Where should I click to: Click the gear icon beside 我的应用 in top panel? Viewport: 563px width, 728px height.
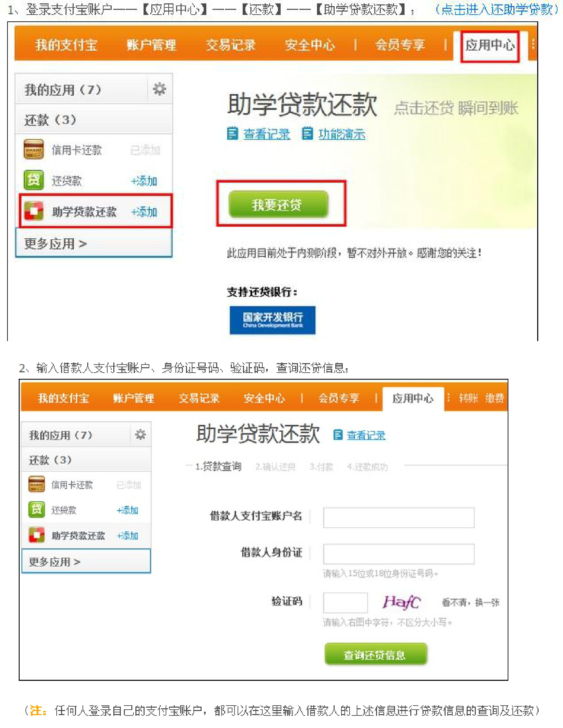tap(159, 89)
